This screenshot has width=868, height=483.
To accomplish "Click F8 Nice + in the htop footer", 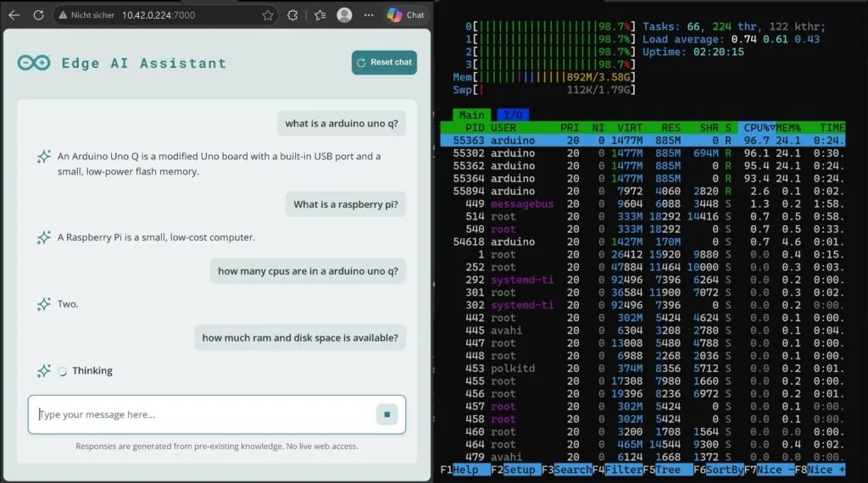I will pyautogui.click(x=821, y=469).
